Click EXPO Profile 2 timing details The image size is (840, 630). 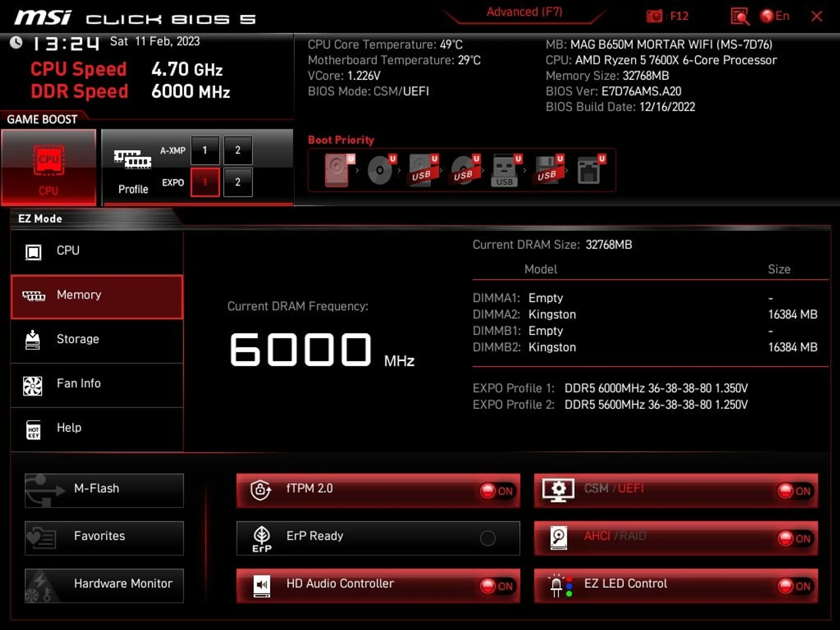[656, 404]
